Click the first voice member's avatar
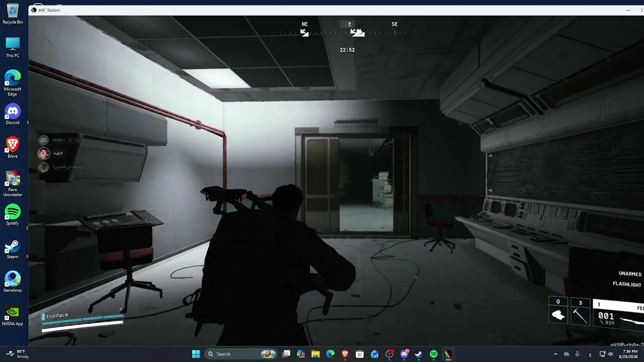Image resolution: width=644 pixels, height=362 pixels. [x=44, y=153]
